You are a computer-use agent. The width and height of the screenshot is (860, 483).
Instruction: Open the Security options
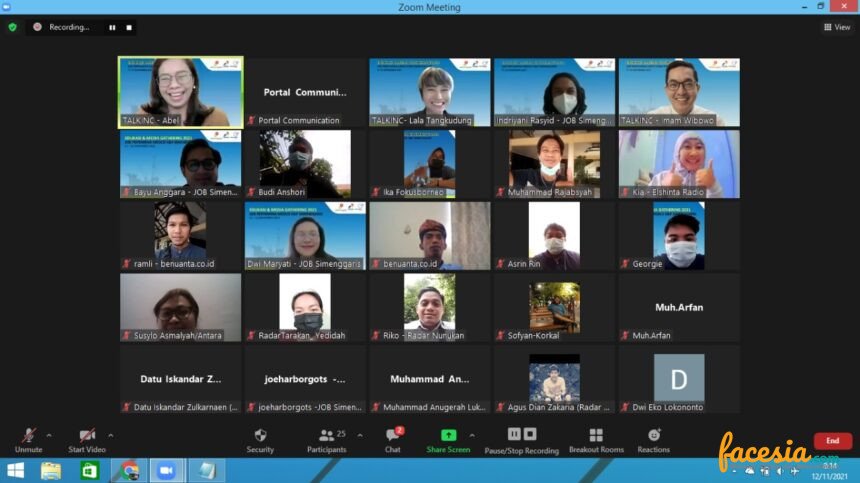(x=260, y=440)
